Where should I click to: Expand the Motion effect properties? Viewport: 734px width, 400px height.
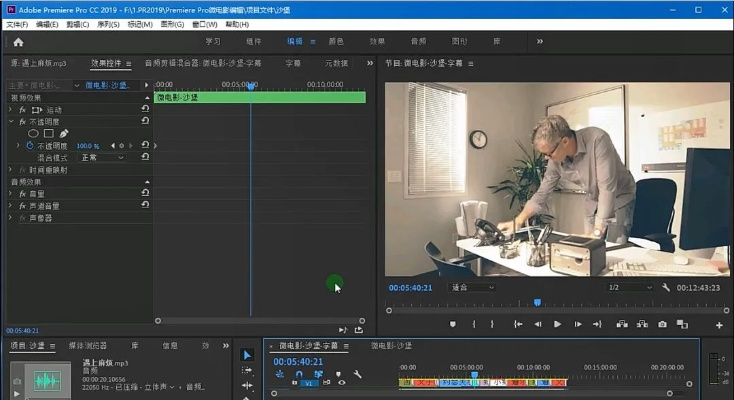pos(11,109)
